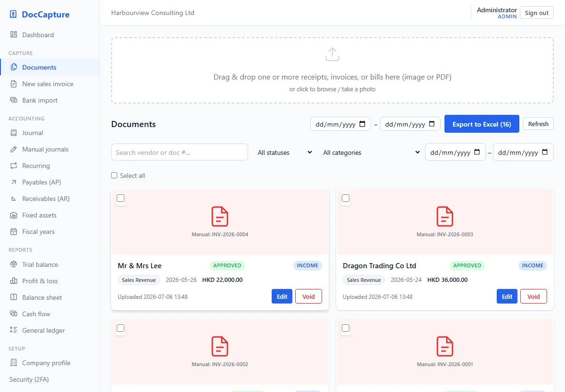Viewport: 565px width, 392px height.
Task: Open calendar picker for export end date
Action: [x=432, y=124]
